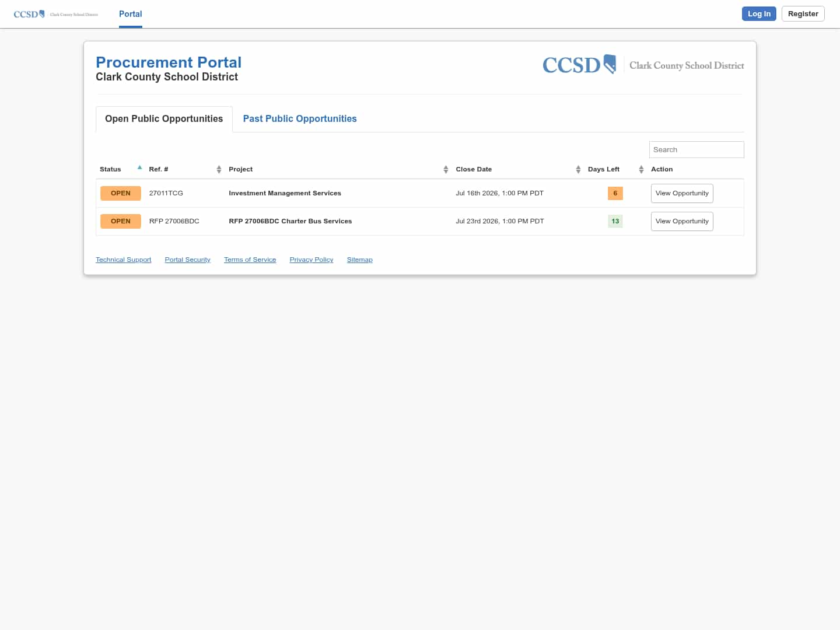Focus the Search input field
This screenshot has width=840, height=630.
tap(696, 150)
